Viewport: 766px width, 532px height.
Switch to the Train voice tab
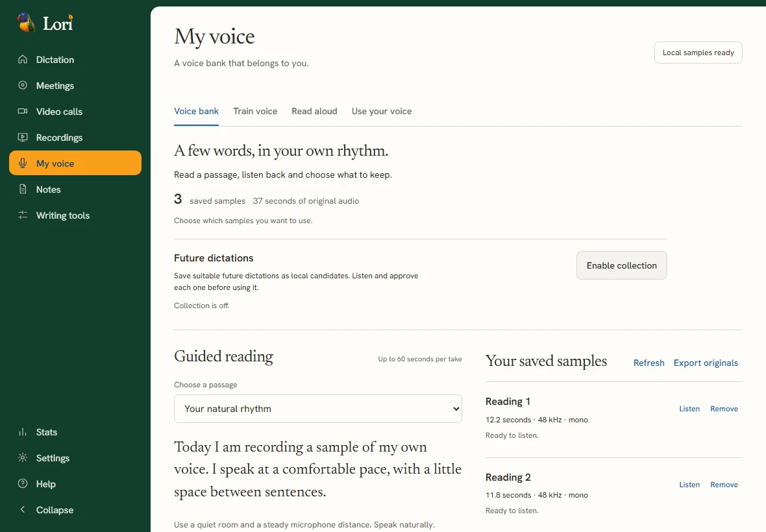point(255,112)
